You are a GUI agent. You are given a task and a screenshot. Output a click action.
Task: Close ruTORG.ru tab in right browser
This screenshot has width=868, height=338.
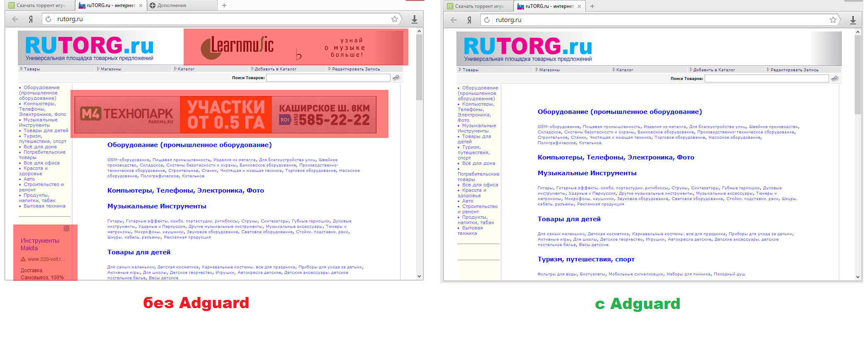click(579, 6)
